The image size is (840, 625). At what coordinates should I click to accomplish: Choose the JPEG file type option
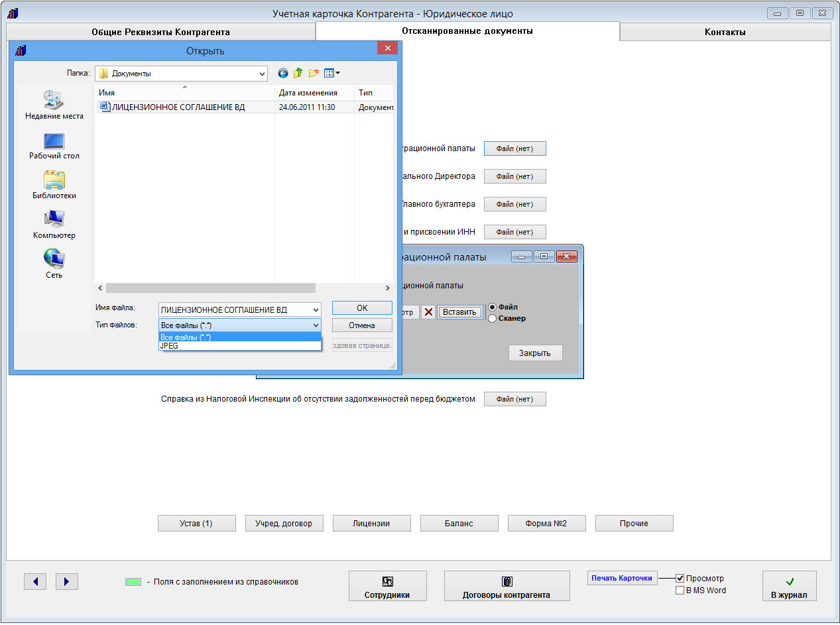(240, 346)
